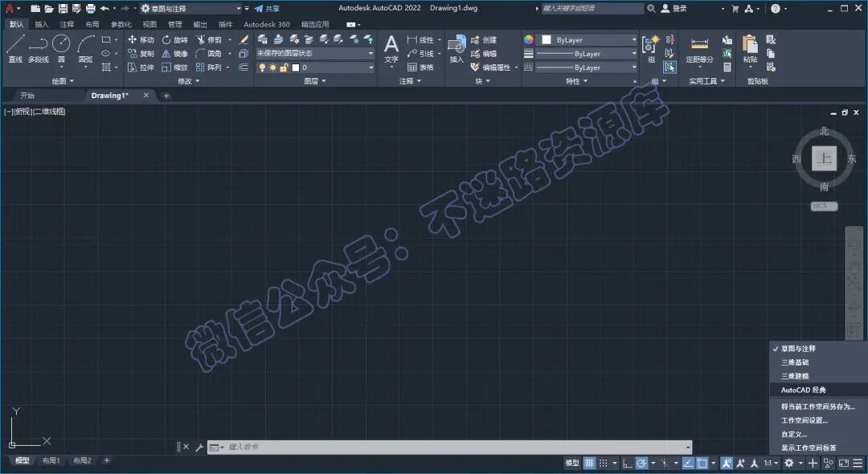
Task: Click the Save icon in quick access toolbar
Action: [63, 8]
